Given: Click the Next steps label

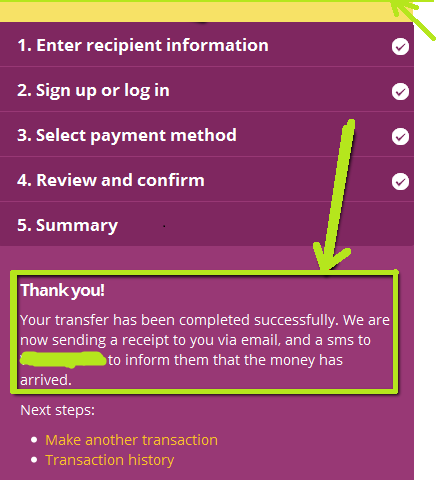Looking at the screenshot, I should click(57, 410).
